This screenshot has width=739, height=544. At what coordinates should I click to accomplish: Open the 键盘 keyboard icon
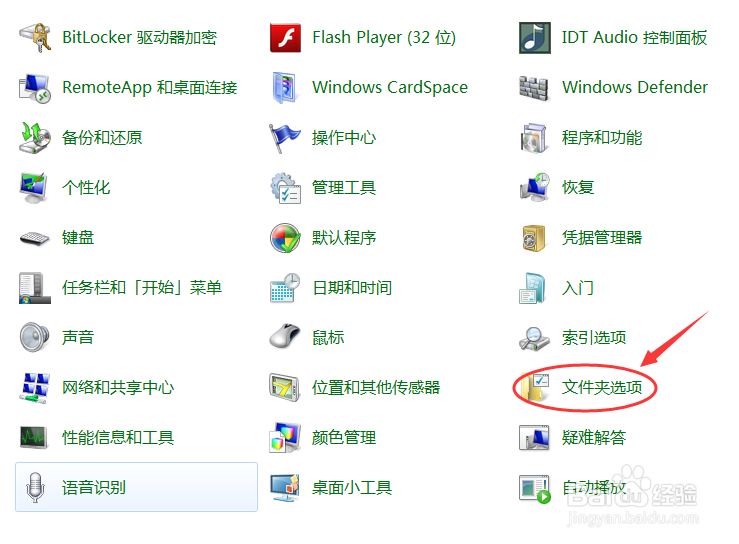click(x=35, y=238)
